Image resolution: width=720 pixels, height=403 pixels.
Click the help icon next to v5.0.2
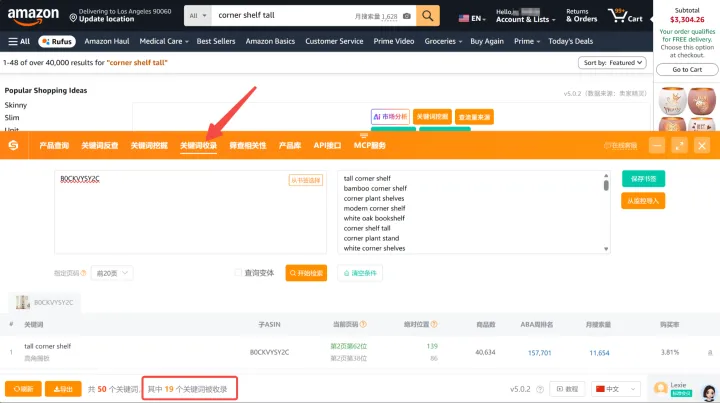click(x=540, y=389)
